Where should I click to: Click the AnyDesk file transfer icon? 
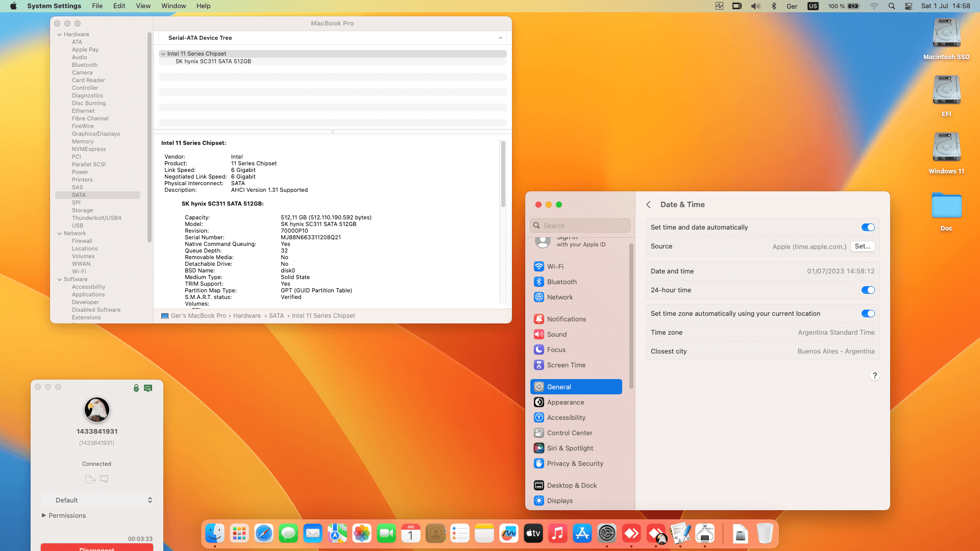pyautogui.click(x=90, y=479)
